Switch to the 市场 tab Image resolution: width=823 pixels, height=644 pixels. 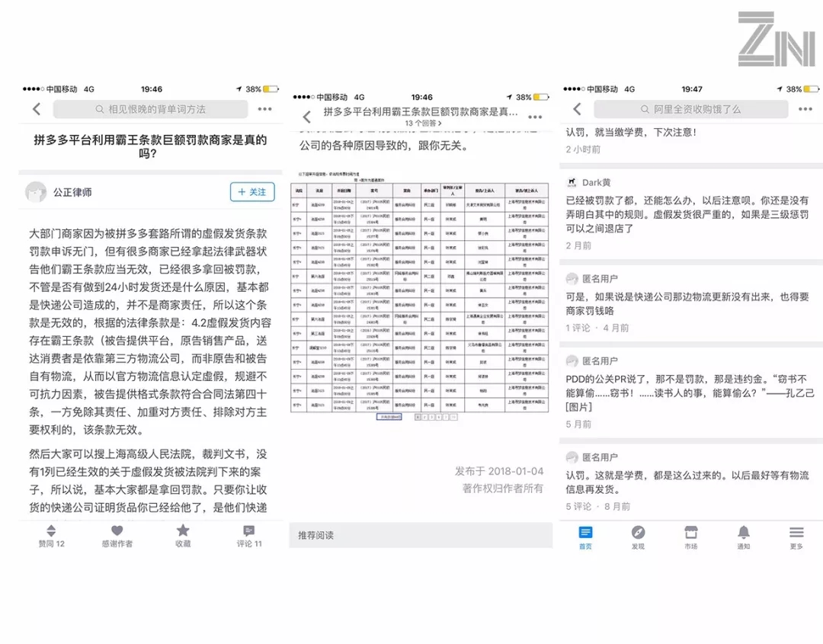click(690, 537)
